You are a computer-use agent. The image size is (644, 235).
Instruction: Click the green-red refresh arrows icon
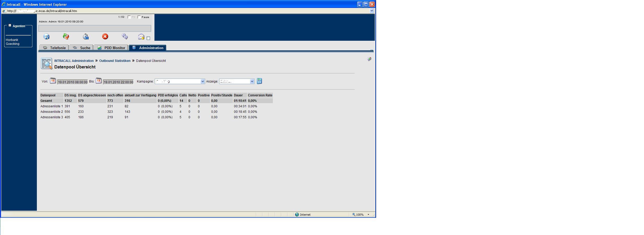click(x=66, y=37)
